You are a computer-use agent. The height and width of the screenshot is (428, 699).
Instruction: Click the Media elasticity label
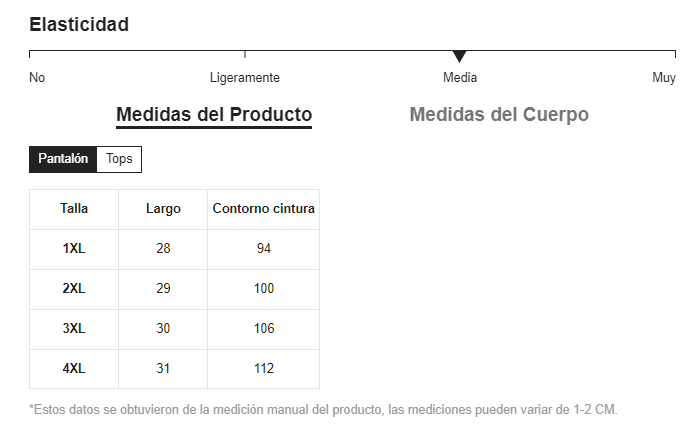460,78
